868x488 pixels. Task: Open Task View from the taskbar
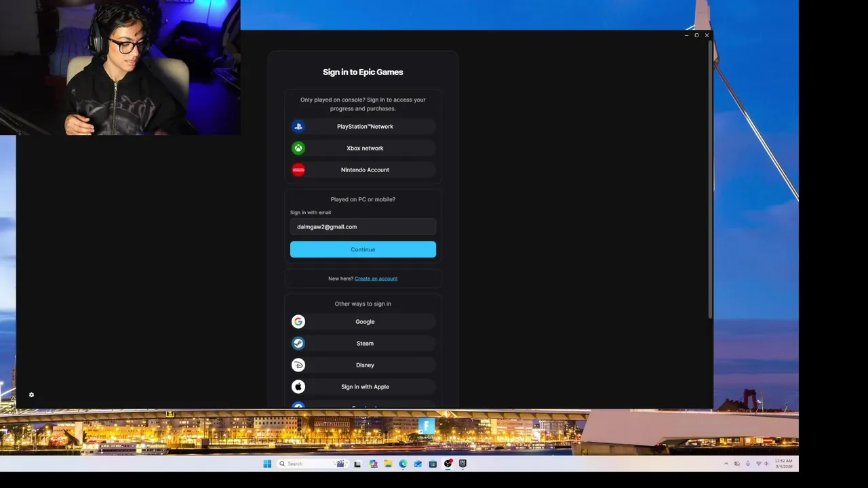pyautogui.click(x=357, y=464)
